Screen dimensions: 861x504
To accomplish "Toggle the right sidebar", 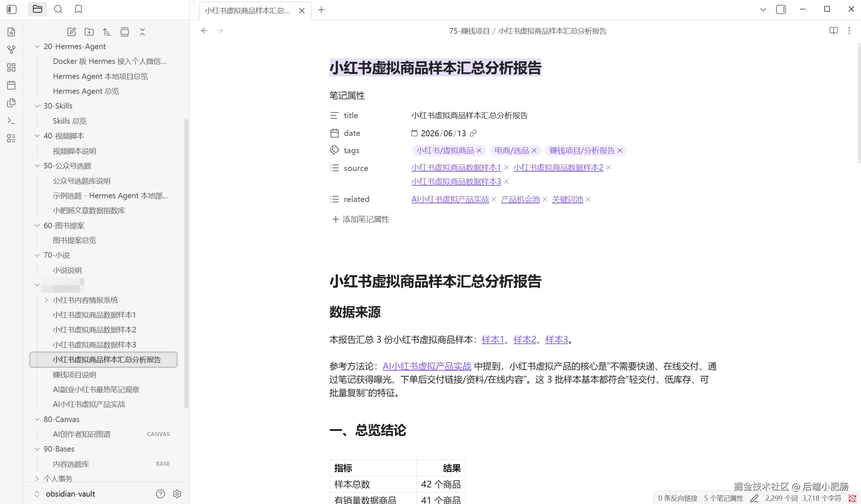I will click(781, 9).
